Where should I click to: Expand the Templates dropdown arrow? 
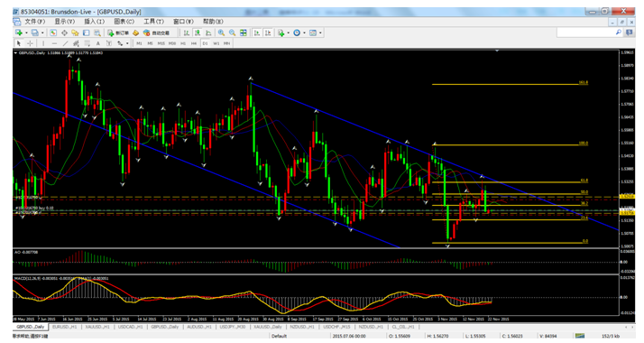tap(320, 32)
